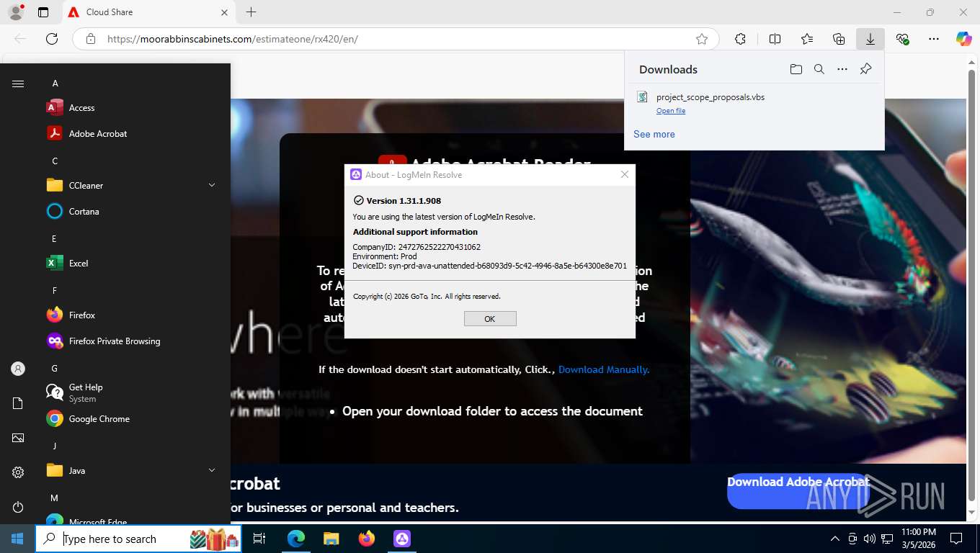Open Copilot sidebar icon
The image size is (980, 553).
coord(964,39)
